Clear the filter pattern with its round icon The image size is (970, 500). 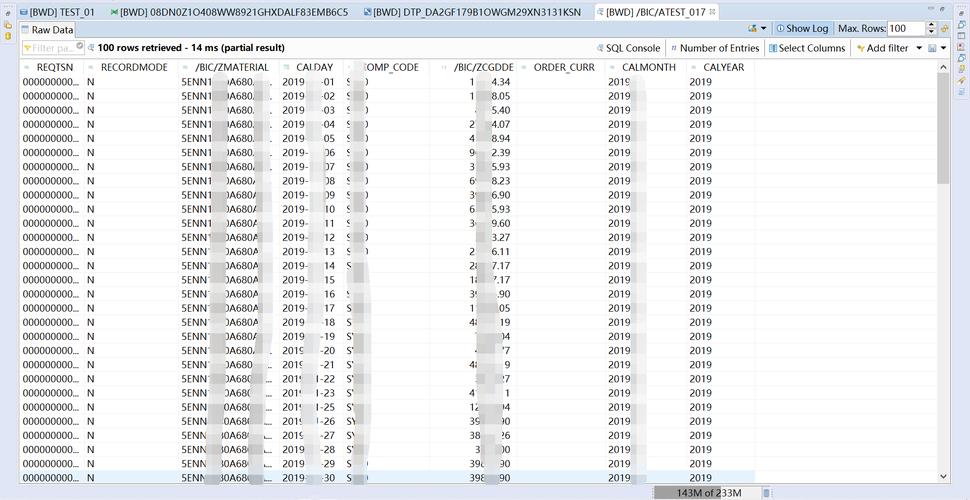click(x=80, y=45)
